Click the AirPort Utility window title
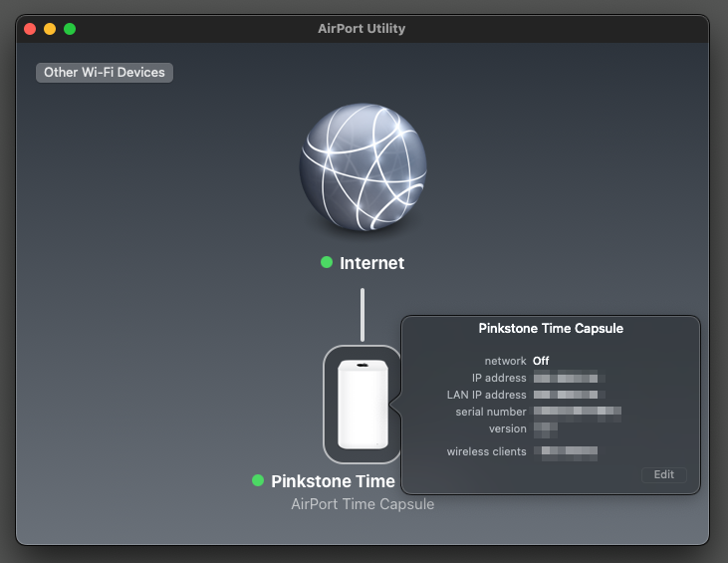This screenshot has height=563, width=728. click(362, 29)
